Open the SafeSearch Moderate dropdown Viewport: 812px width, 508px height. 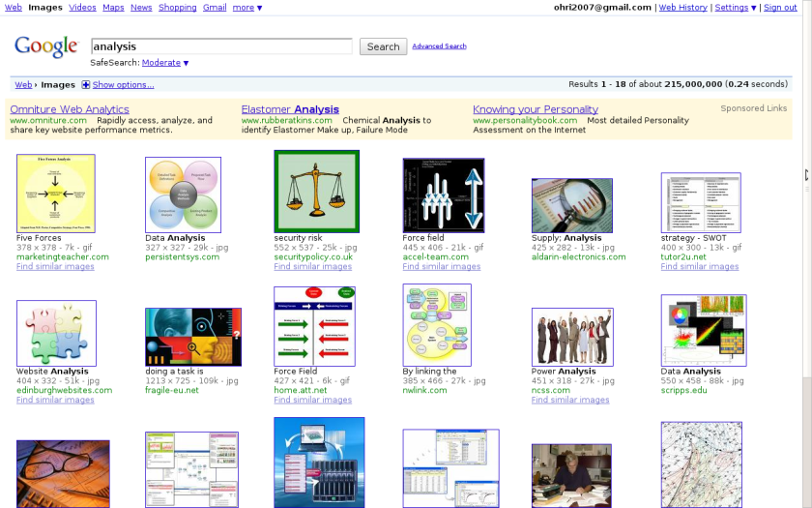pyautogui.click(x=164, y=63)
